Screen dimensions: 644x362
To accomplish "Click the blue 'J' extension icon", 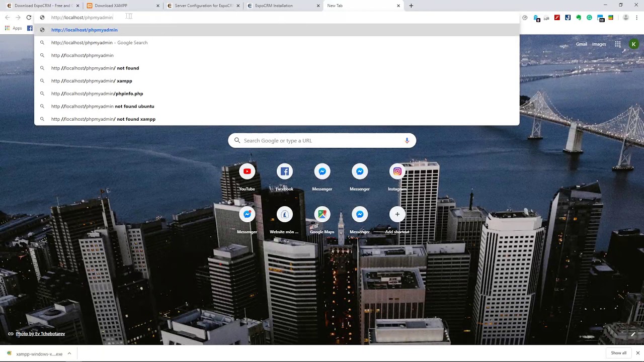I will (568, 18).
